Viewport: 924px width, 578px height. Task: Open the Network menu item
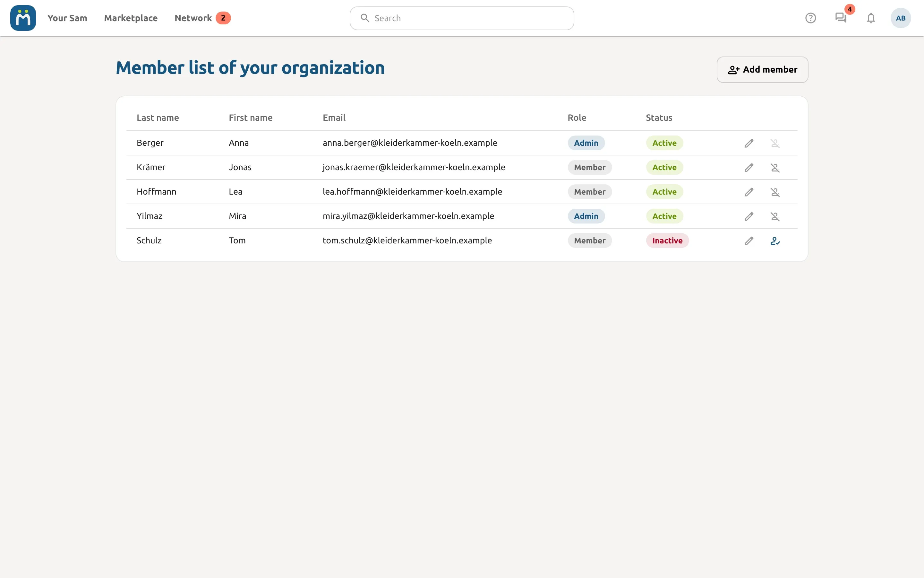point(193,18)
